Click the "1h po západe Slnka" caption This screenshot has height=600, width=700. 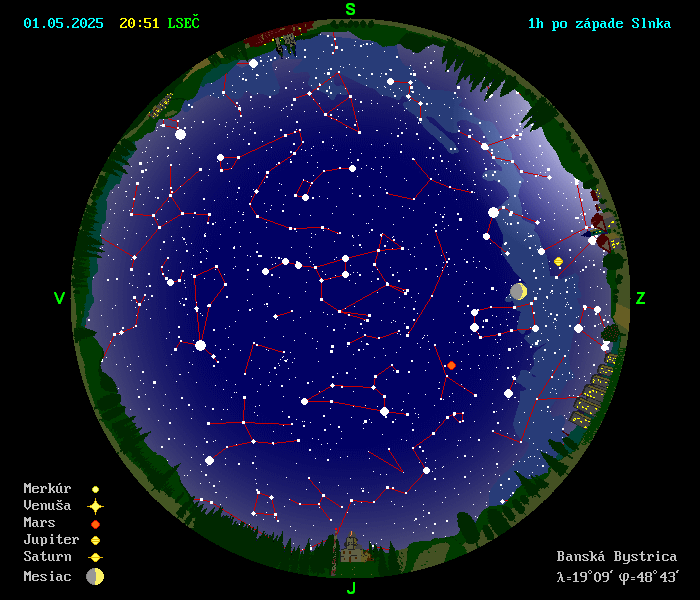point(599,23)
